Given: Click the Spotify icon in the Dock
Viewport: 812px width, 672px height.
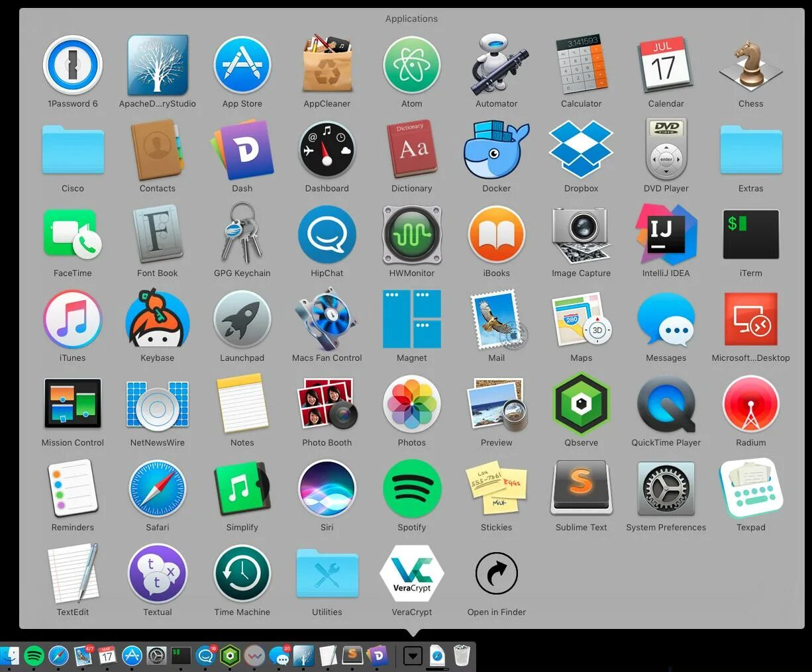Looking at the screenshot, I should [34, 655].
